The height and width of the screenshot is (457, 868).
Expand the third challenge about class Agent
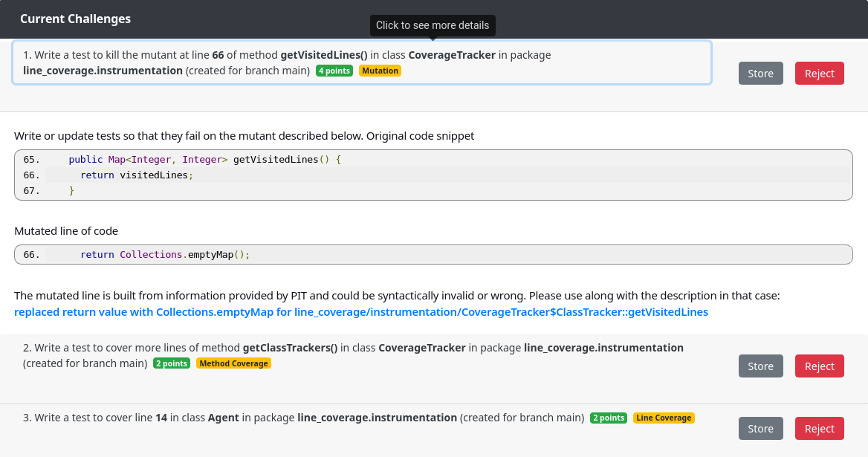tap(297, 418)
